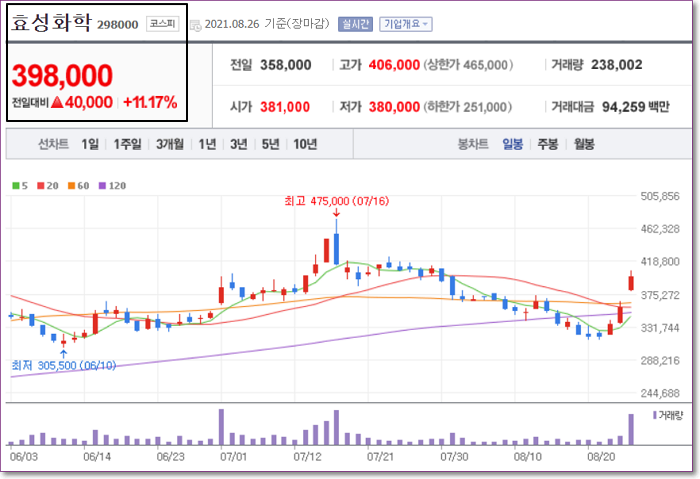Click the 코스피 market badge

(x=162, y=24)
